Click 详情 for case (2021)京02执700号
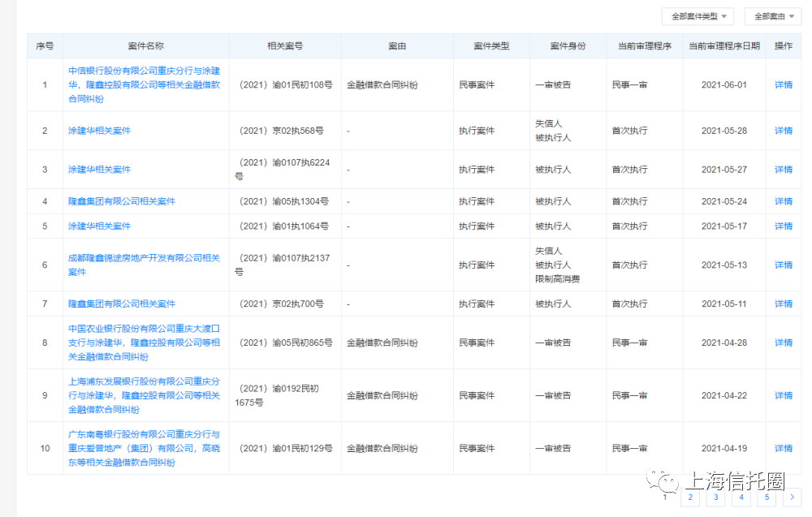 (x=783, y=304)
